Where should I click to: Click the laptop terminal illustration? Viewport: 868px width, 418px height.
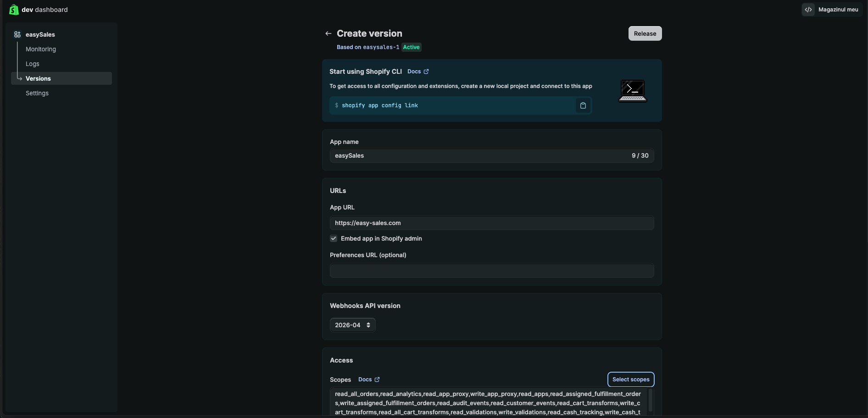633,91
